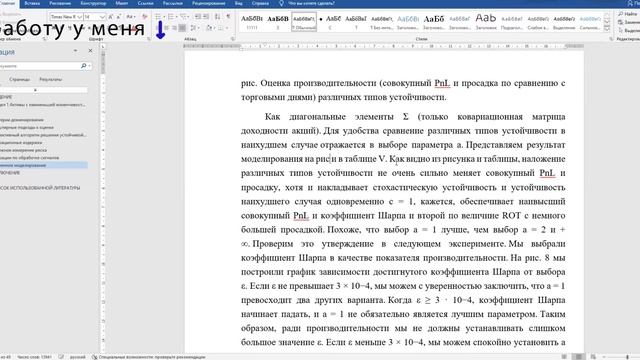
Task: Click the spelling check icon in status bar
Action: click(x=61, y=357)
